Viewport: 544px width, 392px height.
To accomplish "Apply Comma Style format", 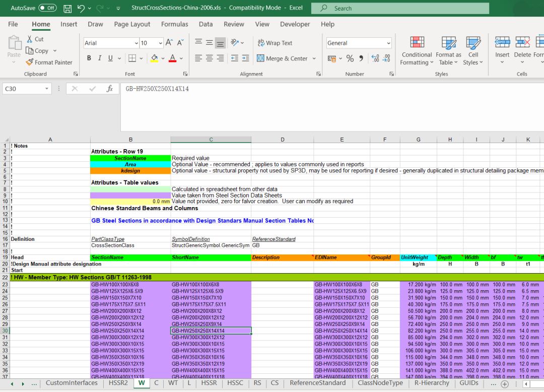I will 361,58.
